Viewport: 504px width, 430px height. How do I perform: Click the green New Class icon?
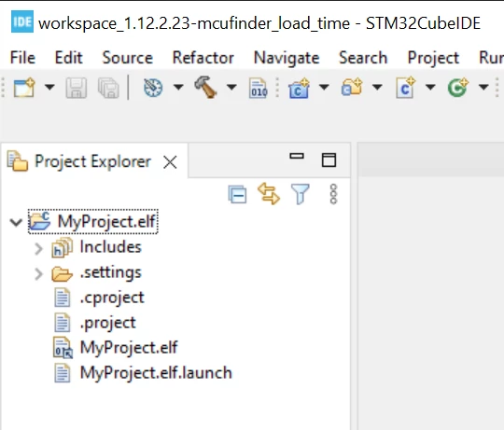tap(458, 88)
